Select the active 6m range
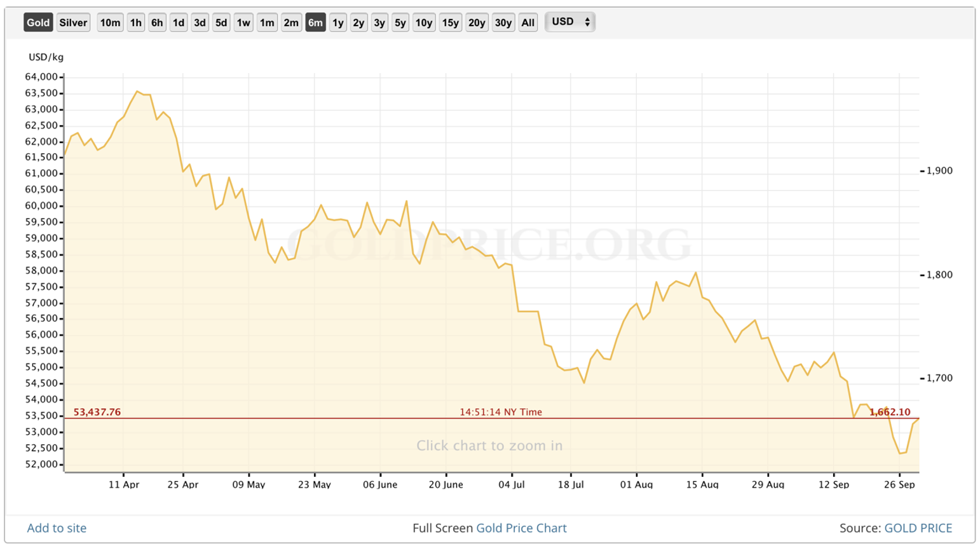This screenshot has width=980, height=548. (315, 23)
